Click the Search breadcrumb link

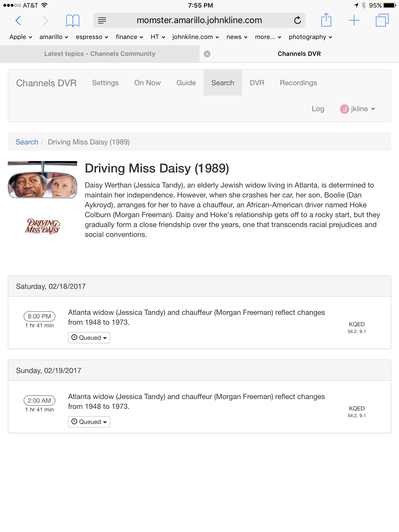(x=27, y=142)
